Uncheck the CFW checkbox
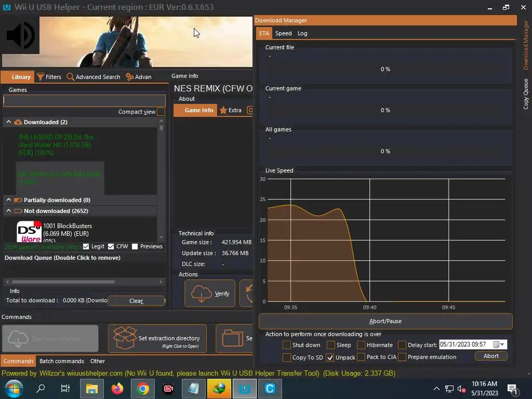The height and width of the screenshot is (399, 532). click(111, 247)
